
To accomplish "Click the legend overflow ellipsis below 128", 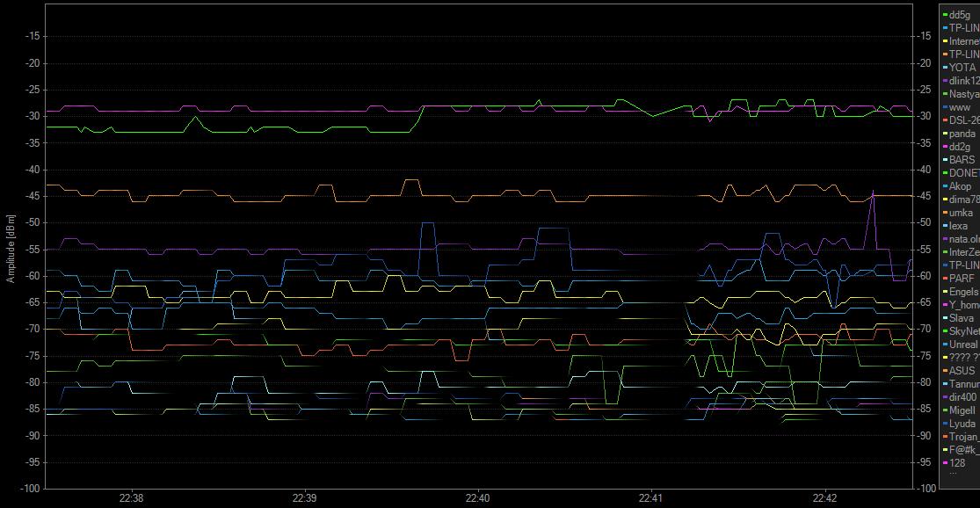I will [953, 473].
